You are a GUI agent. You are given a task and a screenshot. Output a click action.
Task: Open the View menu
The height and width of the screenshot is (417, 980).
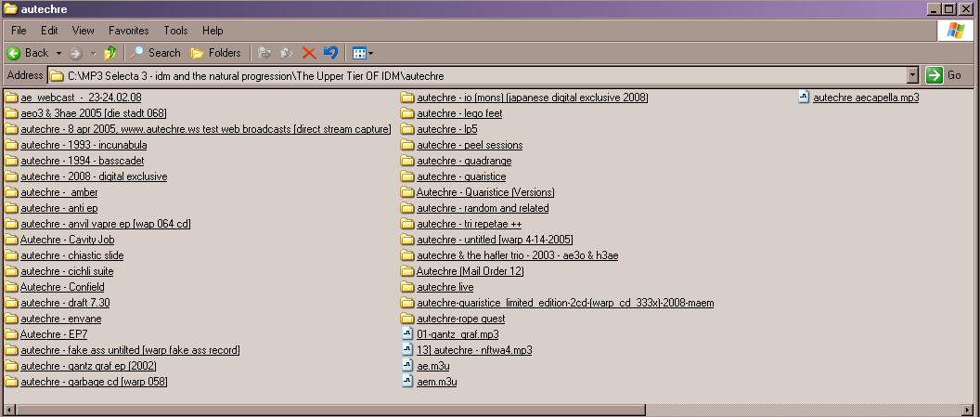pyautogui.click(x=84, y=31)
